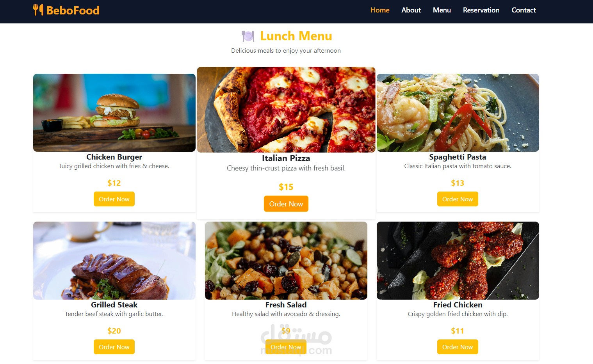Select the Chicken Burger photo

pos(114,113)
